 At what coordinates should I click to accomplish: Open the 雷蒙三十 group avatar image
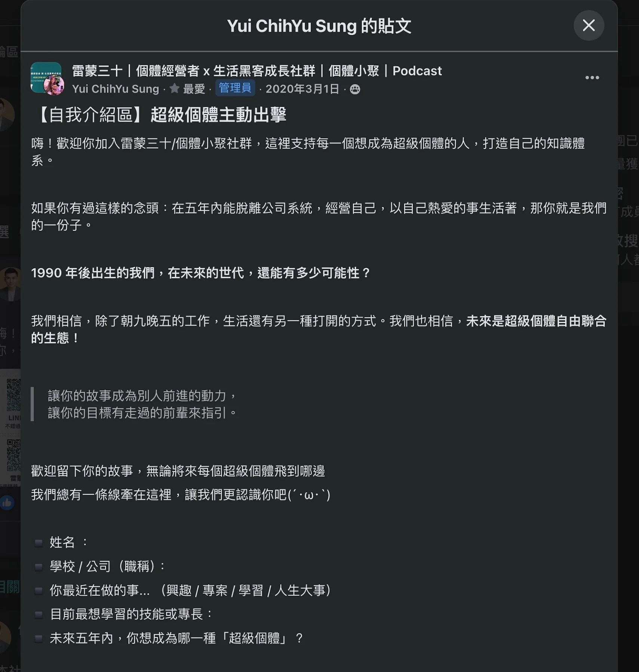coord(45,76)
